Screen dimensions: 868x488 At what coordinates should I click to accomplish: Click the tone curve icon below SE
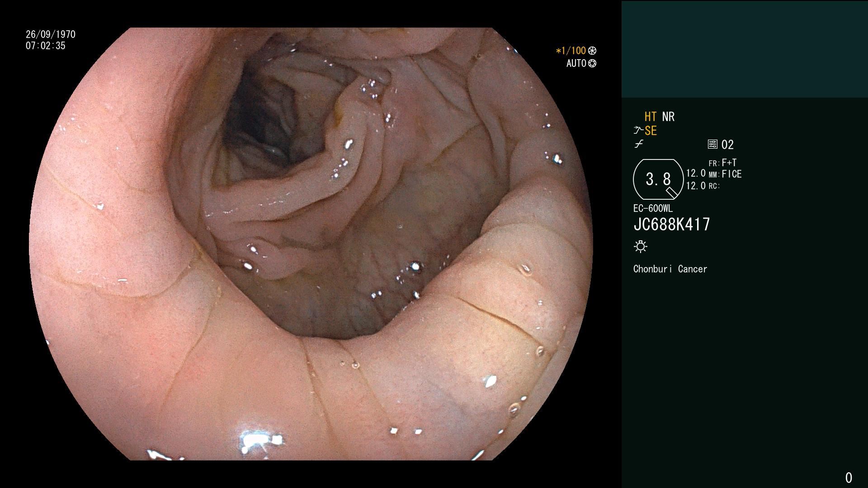click(x=639, y=144)
